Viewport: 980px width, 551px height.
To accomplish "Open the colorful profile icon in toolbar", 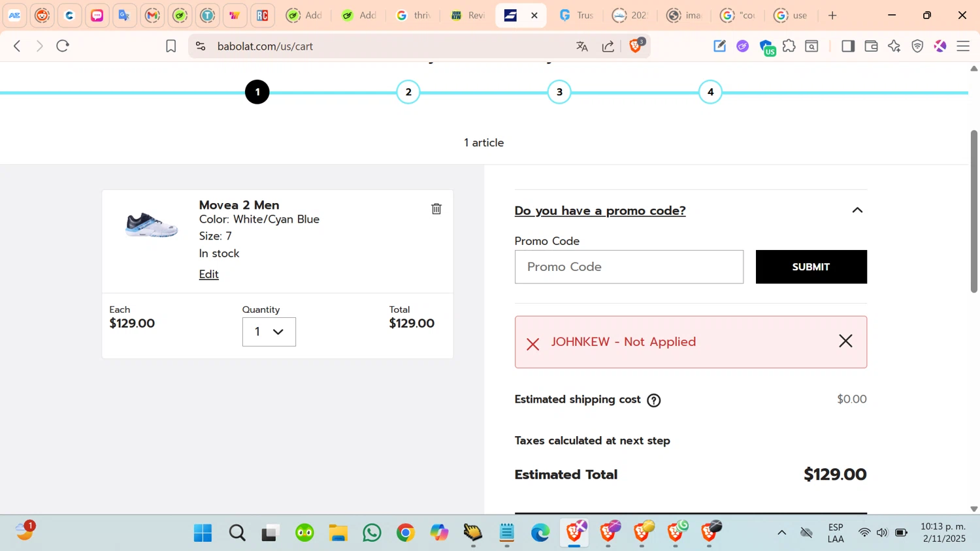I will coord(940,46).
